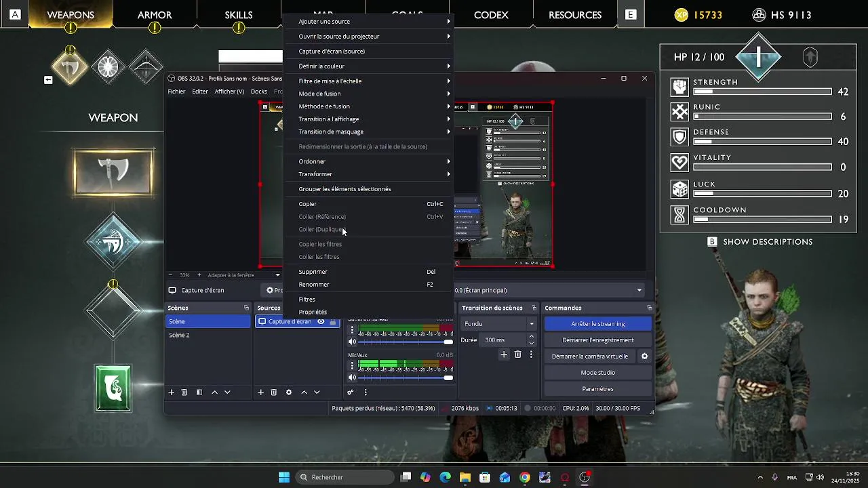Open the glowing runic attack slot
The height and width of the screenshot is (488, 868).
113,241
